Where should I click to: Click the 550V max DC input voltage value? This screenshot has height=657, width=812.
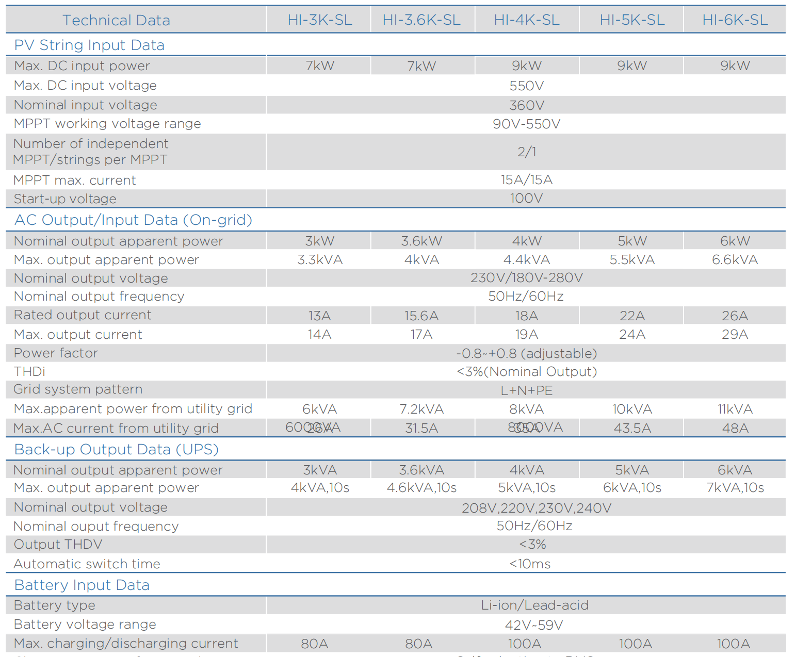point(527,86)
